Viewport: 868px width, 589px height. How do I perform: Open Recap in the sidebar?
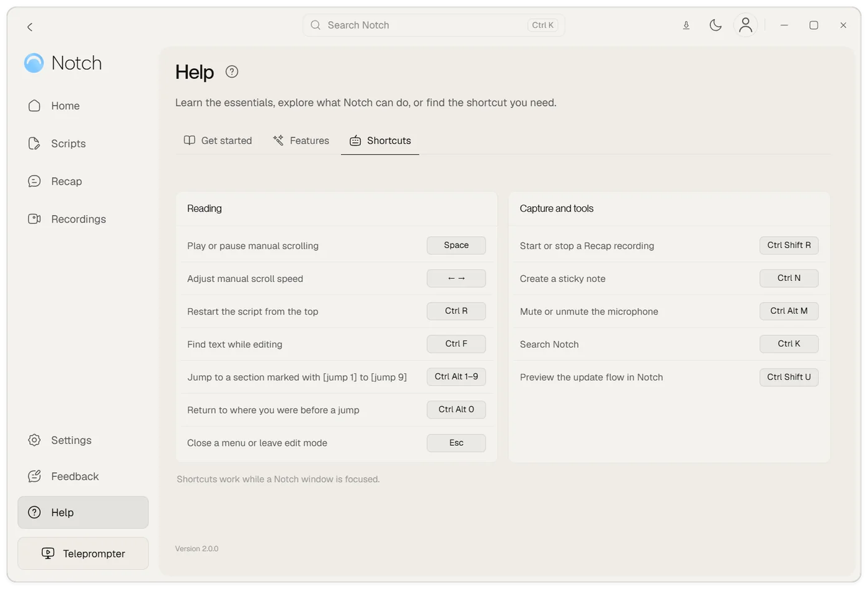pos(83,182)
